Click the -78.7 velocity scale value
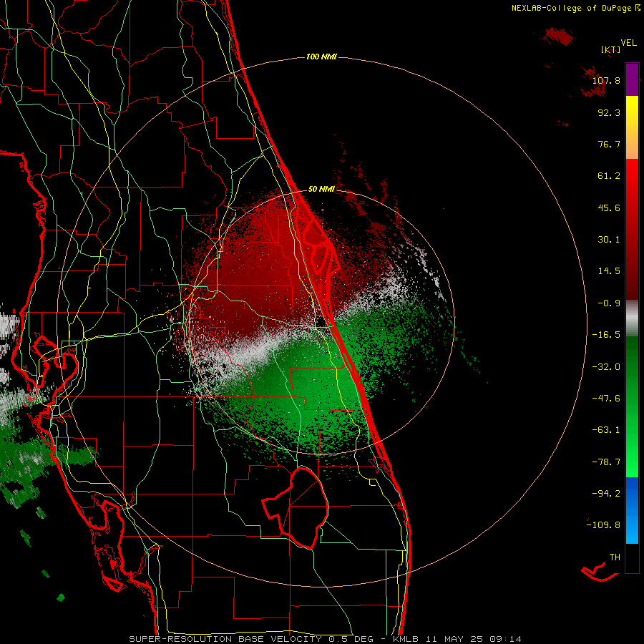The height and width of the screenshot is (644, 644). tap(606, 462)
